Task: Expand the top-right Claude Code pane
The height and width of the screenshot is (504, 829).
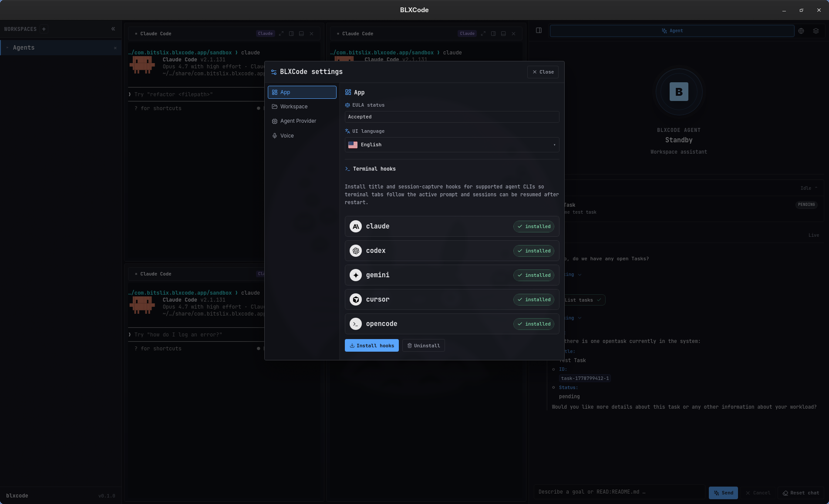Action: [x=483, y=34]
